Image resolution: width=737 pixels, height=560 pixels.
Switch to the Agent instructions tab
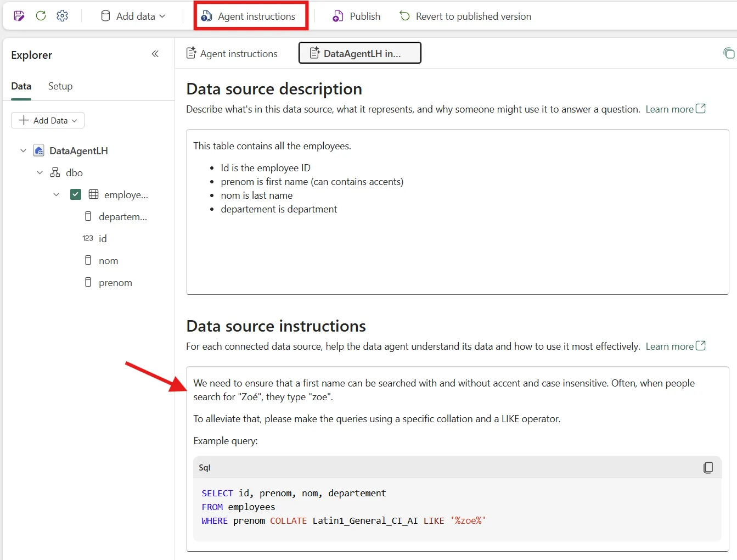tap(232, 54)
